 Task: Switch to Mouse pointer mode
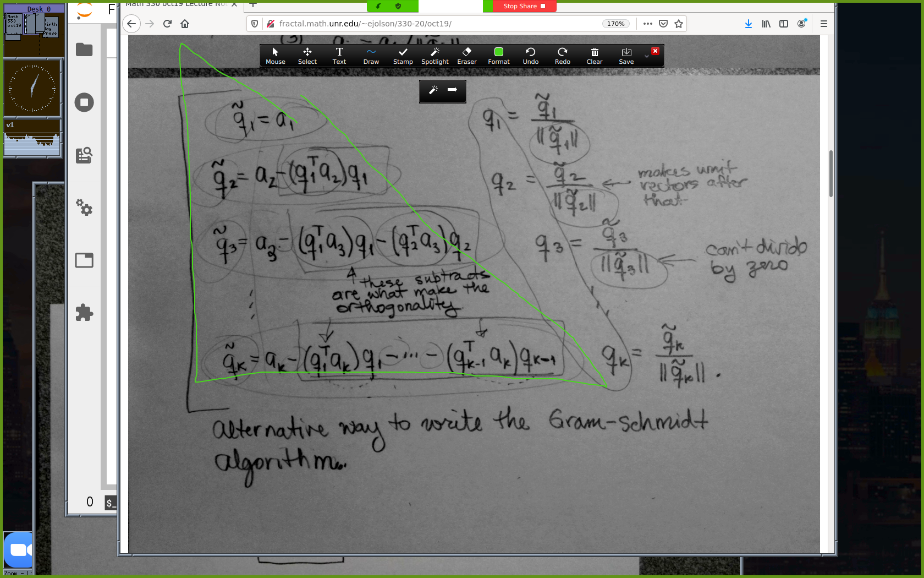click(275, 56)
